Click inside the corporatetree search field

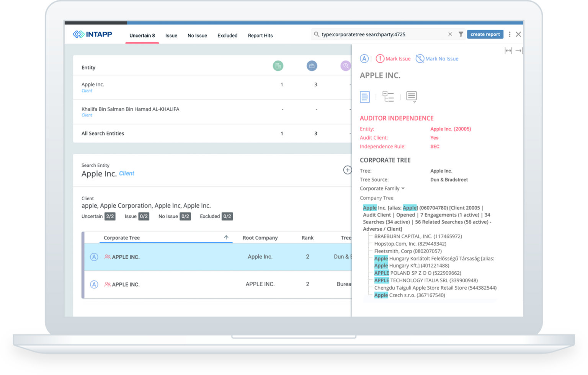click(x=383, y=34)
